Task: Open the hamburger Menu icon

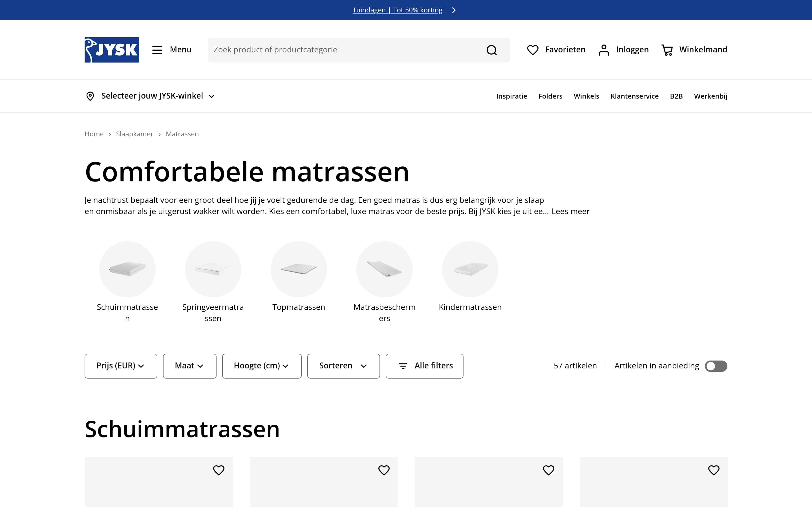Action: tap(157, 50)
